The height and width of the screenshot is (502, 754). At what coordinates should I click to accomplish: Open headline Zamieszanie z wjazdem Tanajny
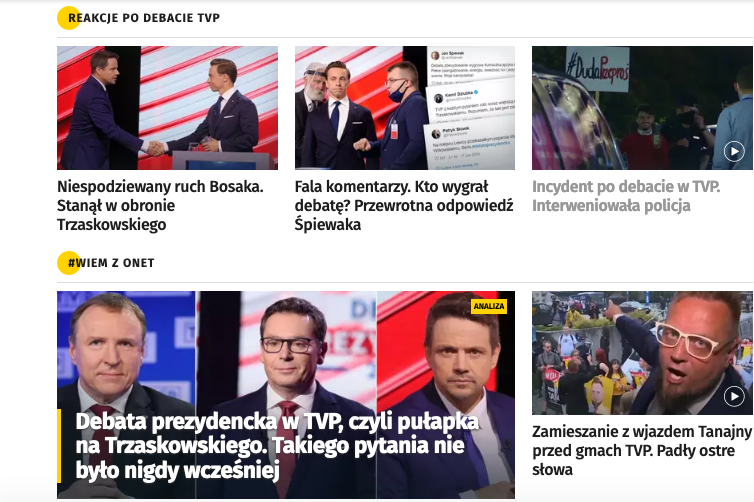641,451
